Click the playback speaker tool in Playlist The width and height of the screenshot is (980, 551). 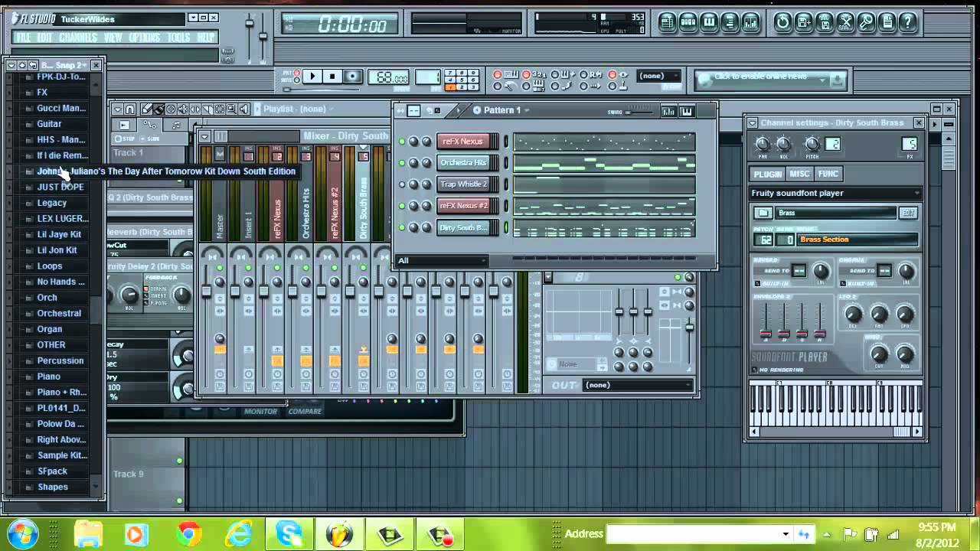[x=244, y=109]
